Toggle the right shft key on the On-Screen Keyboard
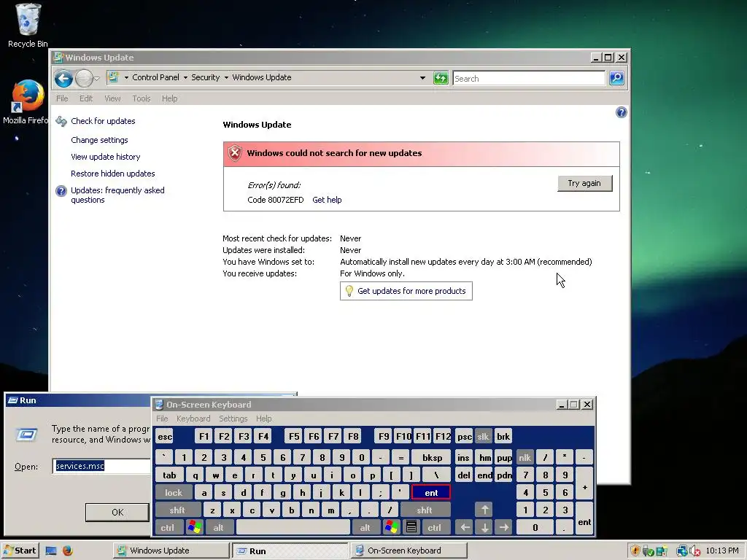 point(425,510)
